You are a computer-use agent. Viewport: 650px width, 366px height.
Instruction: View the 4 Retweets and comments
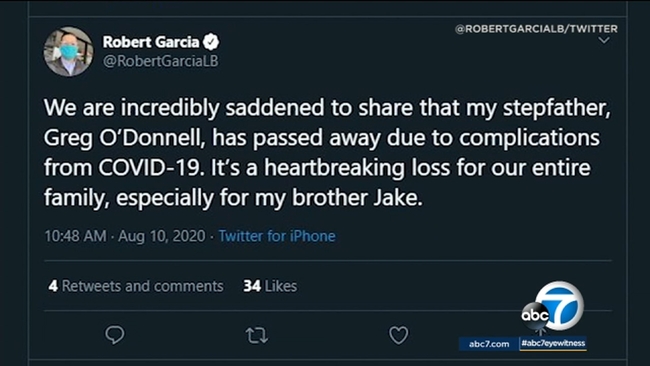click(136, 286)
